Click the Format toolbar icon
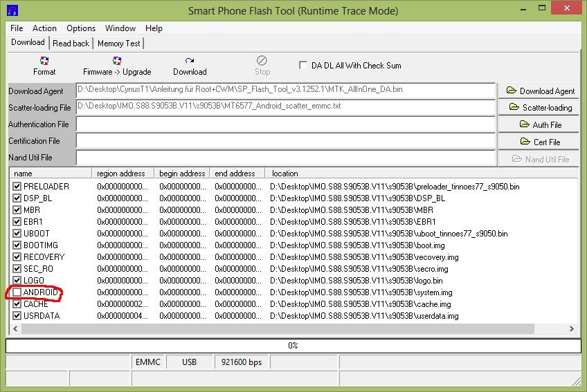 coord(44,66)
